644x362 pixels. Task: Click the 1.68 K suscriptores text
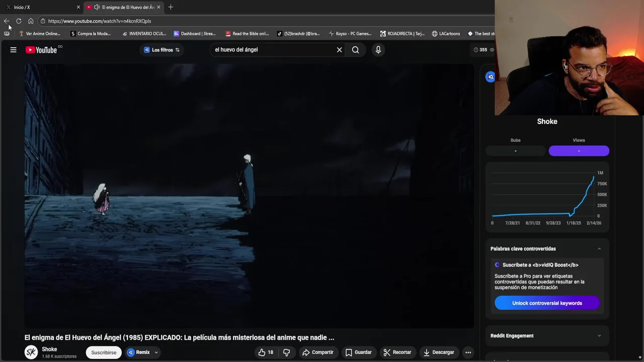59,356
